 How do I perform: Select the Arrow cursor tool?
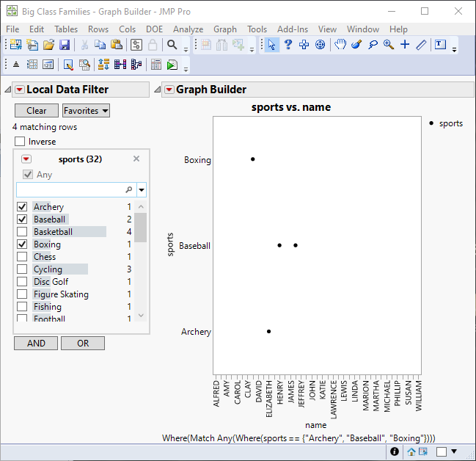click(271, 45)
